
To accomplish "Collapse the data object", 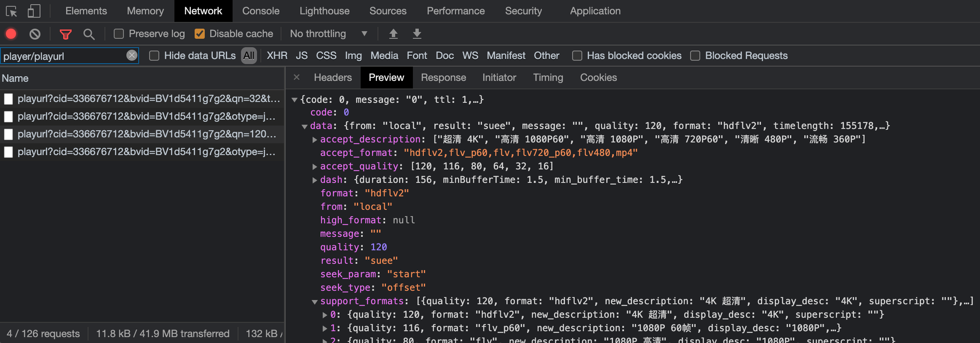I will point(304,126).
